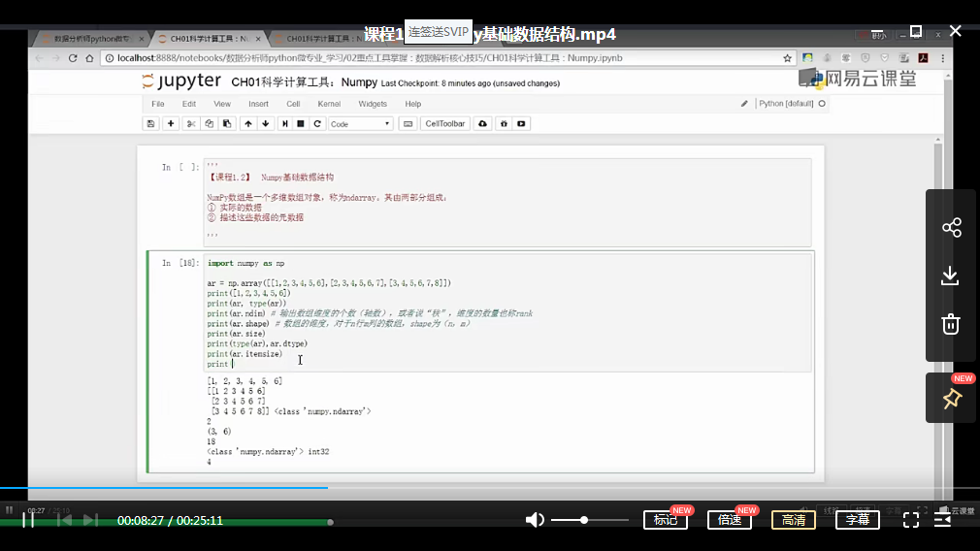The height and width of the screenshot is (551, 980).
Task: Go to browser home page
Action: click(x=89, y=58)
